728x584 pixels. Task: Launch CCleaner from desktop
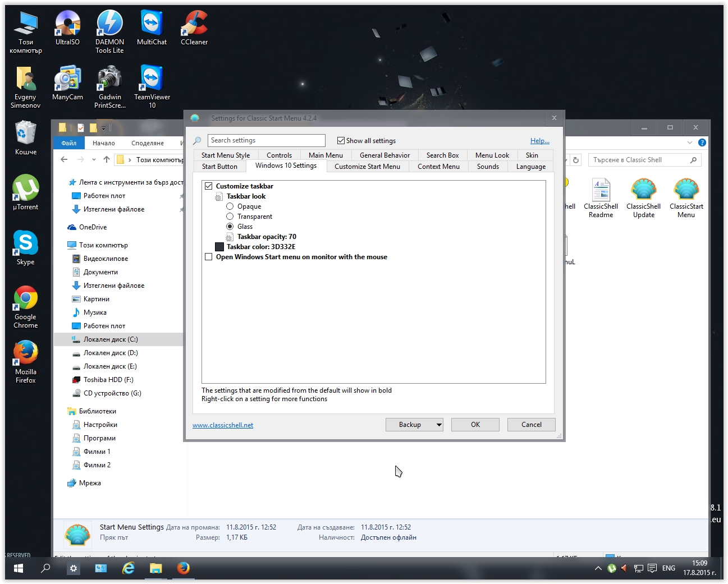click(x=194, y=27)
